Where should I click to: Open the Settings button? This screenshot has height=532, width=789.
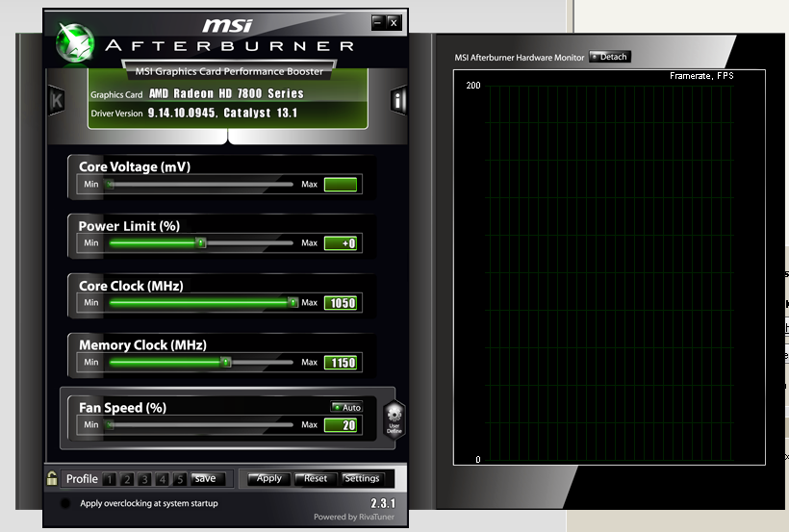362,479
